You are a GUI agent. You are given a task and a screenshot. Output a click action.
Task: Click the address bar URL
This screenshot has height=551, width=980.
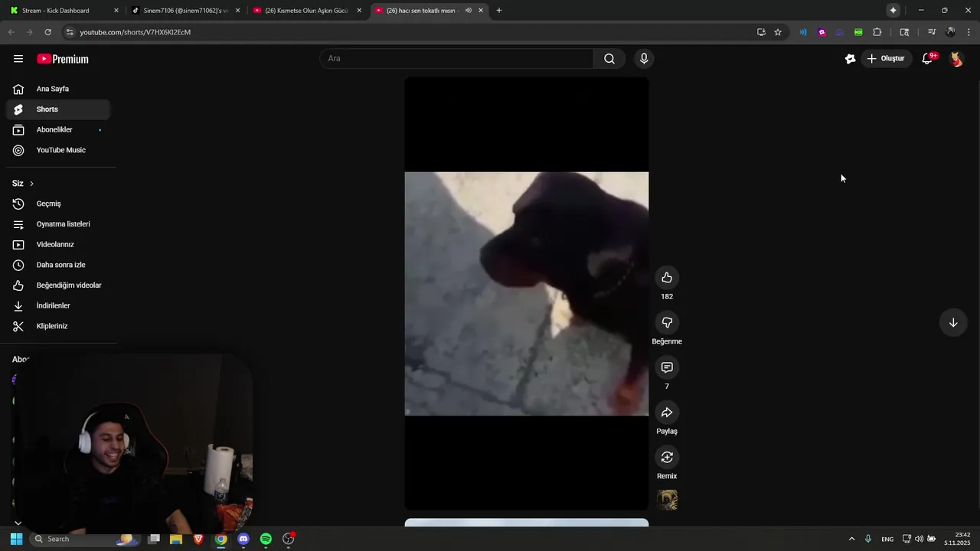136,32
